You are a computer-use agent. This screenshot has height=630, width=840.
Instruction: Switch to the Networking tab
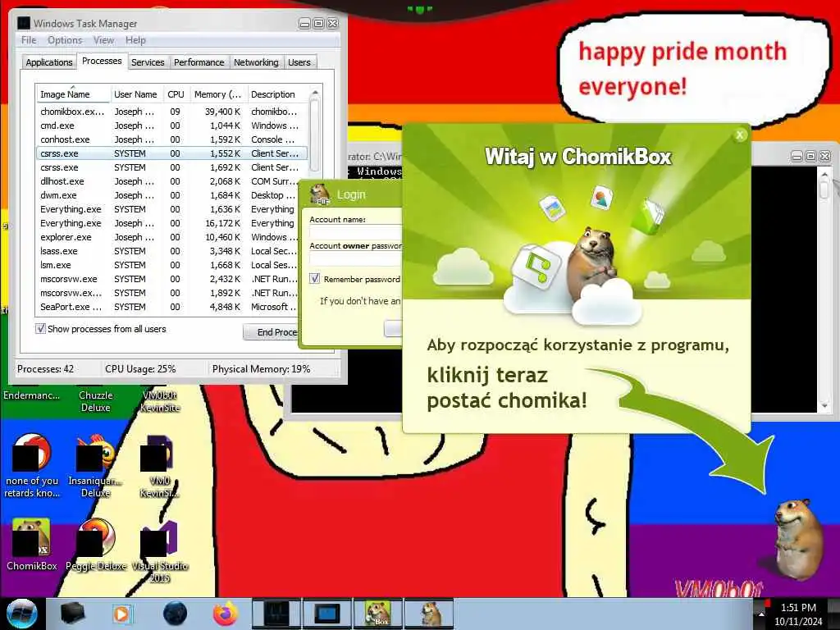[x=256, y=62]
